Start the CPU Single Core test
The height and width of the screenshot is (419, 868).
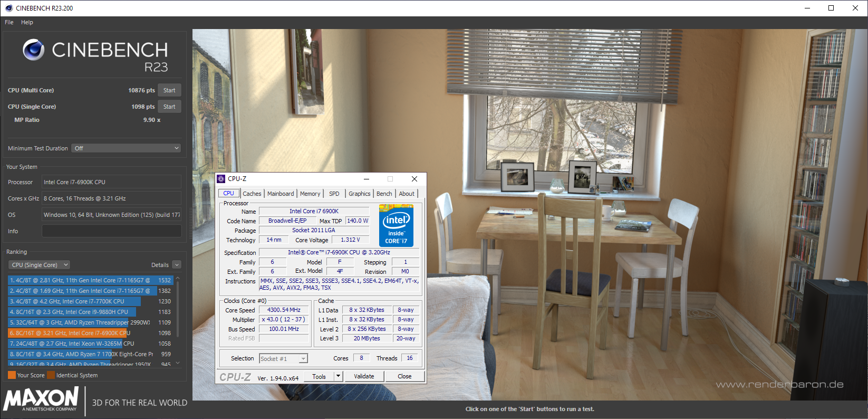tap(169, 107)
